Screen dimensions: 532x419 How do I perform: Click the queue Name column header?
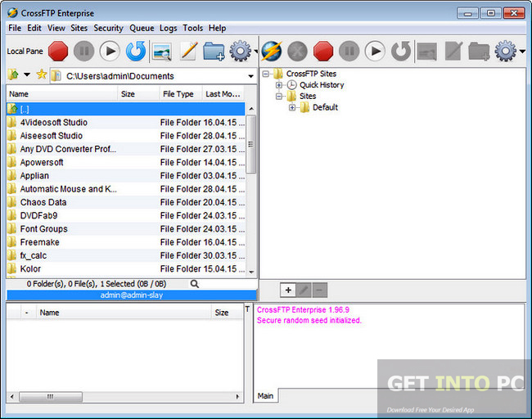click(x=124, y=313)
